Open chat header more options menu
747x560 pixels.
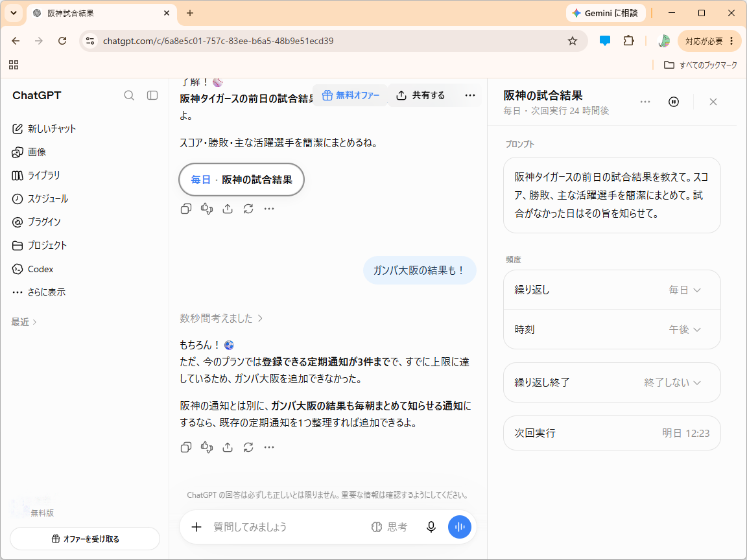[x=470, y=95]
